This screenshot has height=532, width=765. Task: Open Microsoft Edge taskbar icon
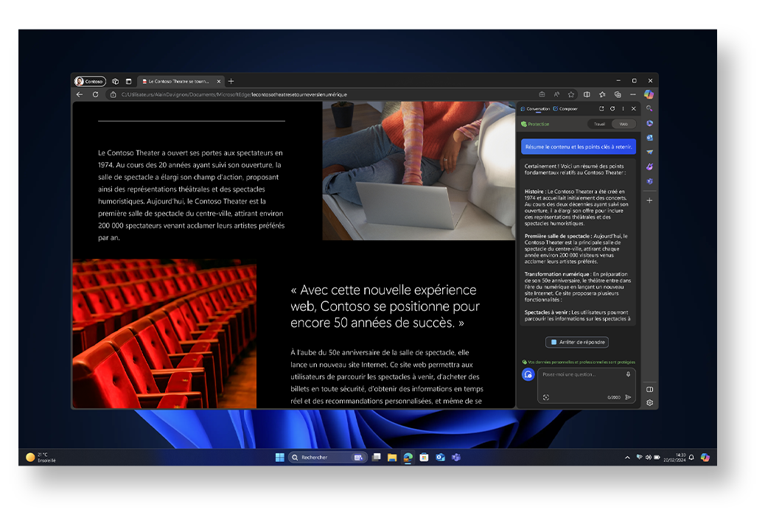(x=408, y=458)
